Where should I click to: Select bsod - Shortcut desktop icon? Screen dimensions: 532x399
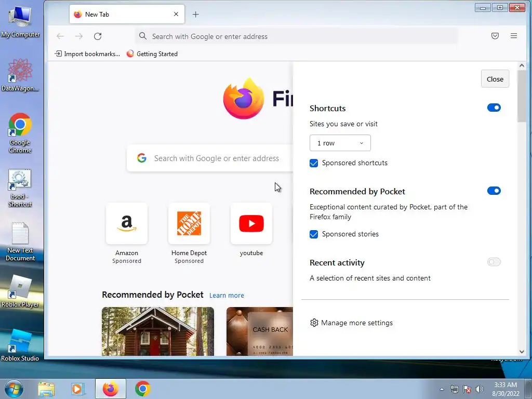click(20, 188)
